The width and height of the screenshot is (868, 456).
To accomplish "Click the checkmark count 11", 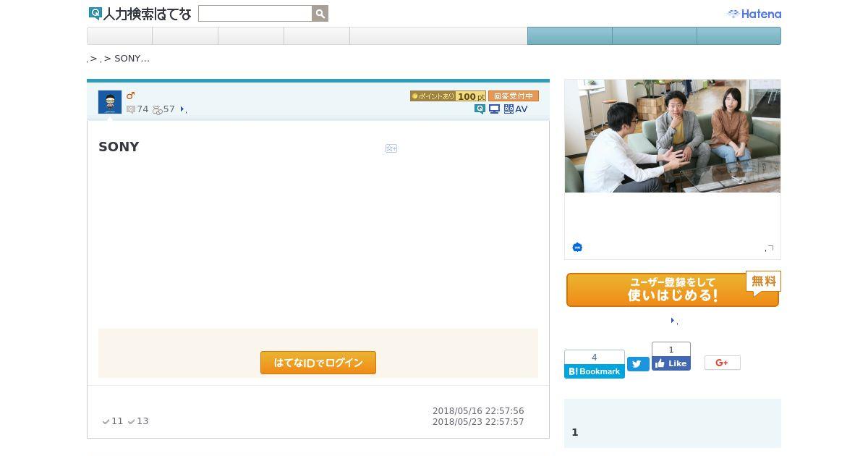I will (x=113, y=421).
